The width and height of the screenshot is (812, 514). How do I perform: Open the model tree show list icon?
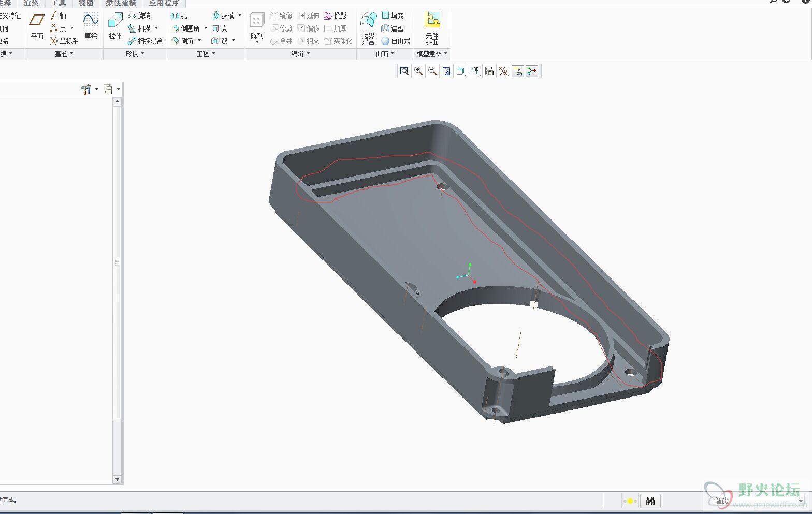108,90
